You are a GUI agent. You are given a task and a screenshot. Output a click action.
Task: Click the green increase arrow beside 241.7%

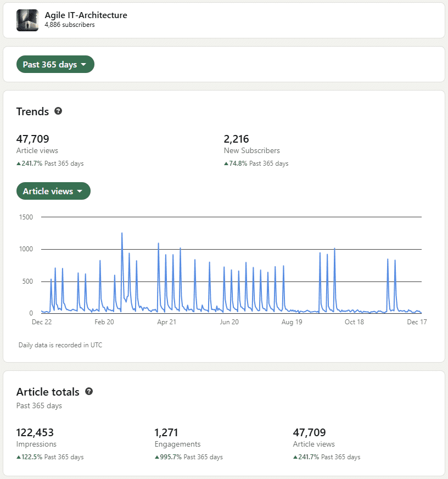click(x=18, y=163)
